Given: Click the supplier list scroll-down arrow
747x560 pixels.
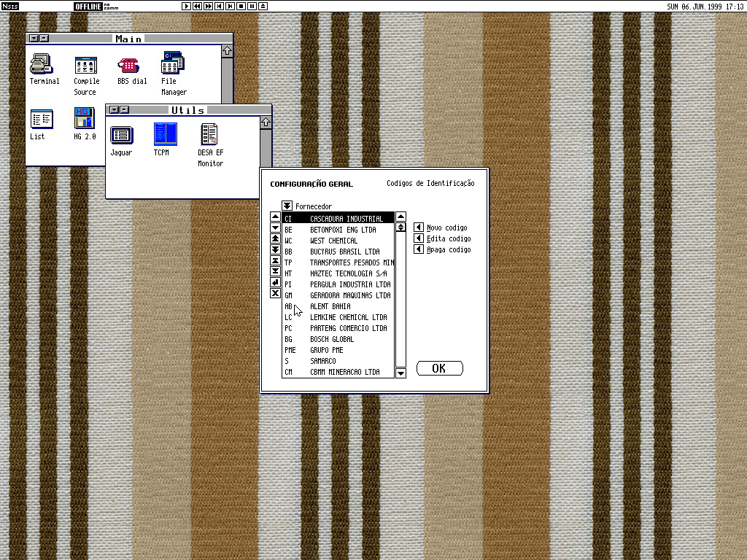Looking at the screenshot, I should pos(400,373).
